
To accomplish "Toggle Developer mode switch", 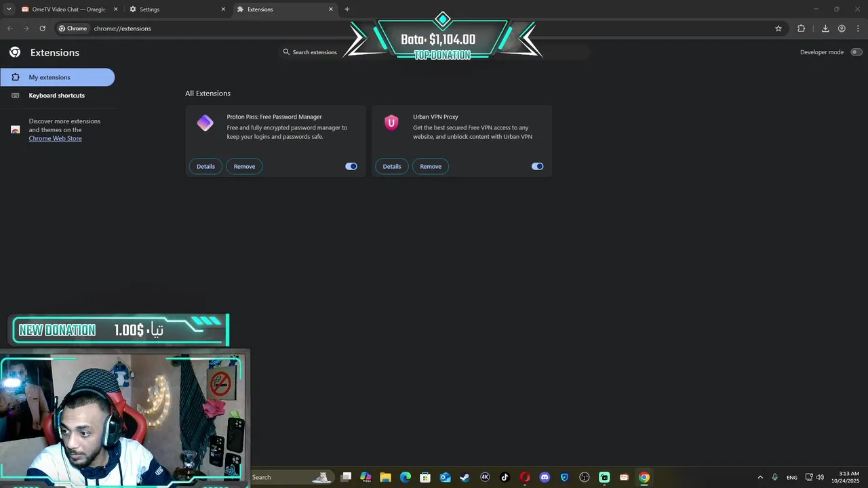I will click(x=856, y=52).
